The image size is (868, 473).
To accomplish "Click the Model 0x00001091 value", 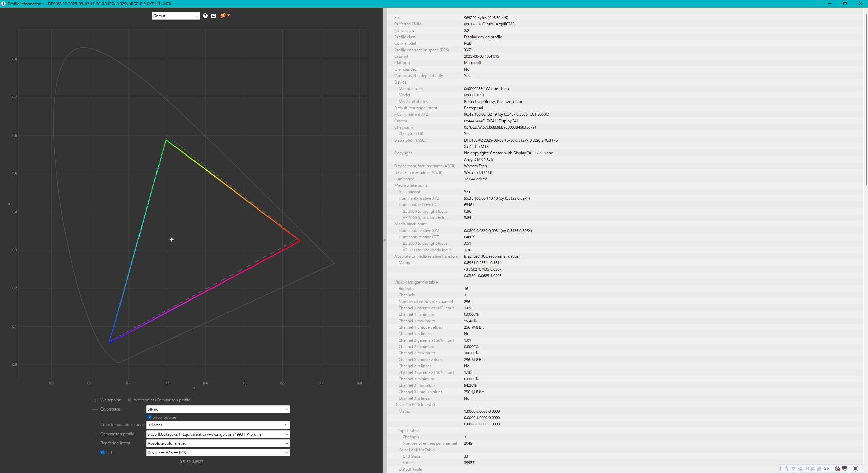I will (474, 95).
